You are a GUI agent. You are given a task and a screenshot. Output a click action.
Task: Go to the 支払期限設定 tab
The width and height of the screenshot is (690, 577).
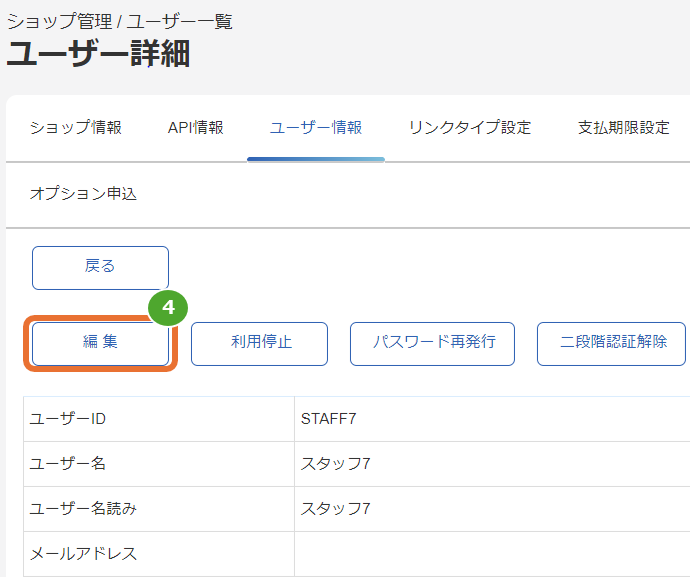point(624,128)
